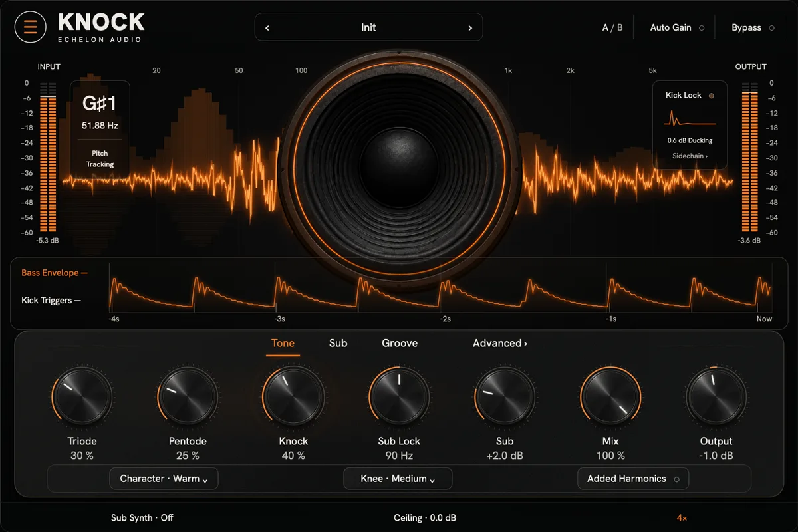Open the Character · Warm dropdown
798x532 pixels.
coord(164,479)
